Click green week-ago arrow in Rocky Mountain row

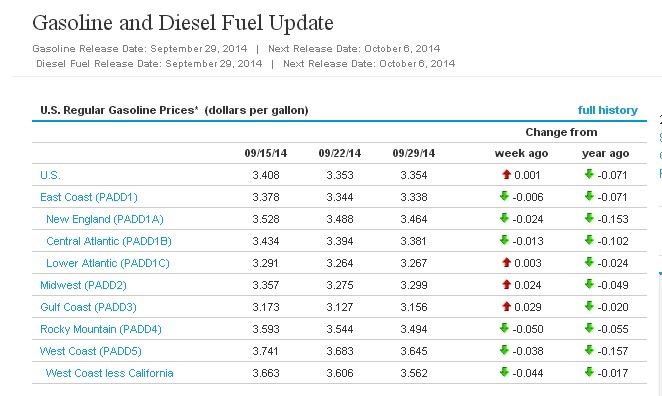504,328
